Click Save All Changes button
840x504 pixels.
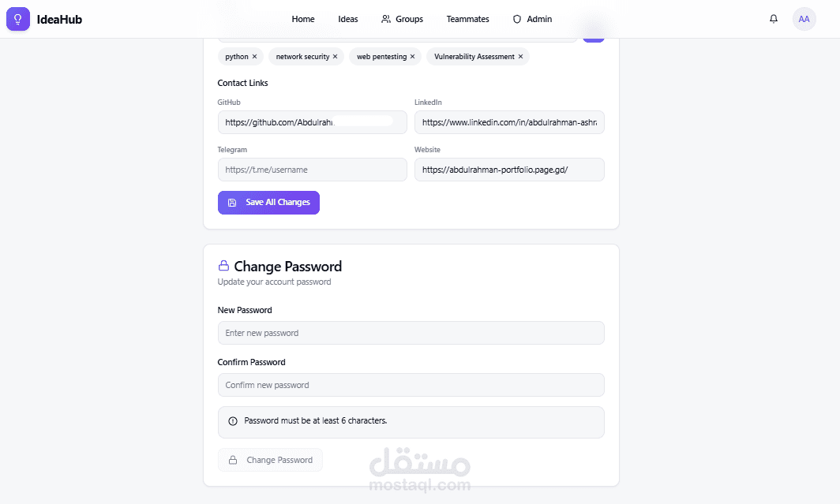(268, 203)
